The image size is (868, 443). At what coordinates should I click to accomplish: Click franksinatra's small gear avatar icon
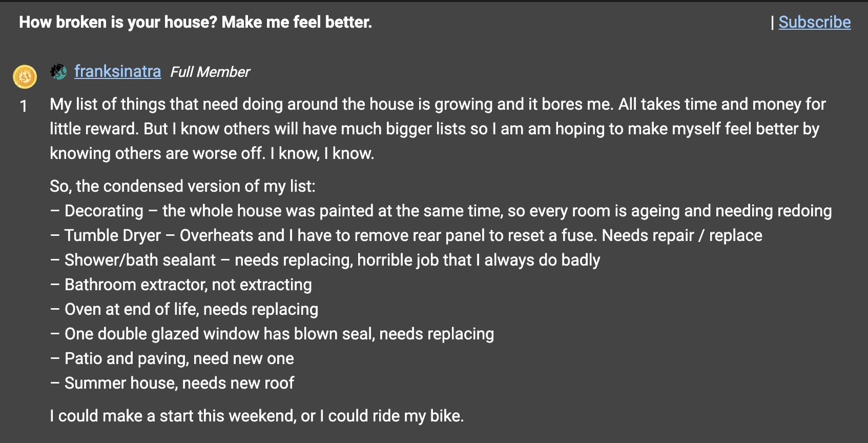point(58,72)
